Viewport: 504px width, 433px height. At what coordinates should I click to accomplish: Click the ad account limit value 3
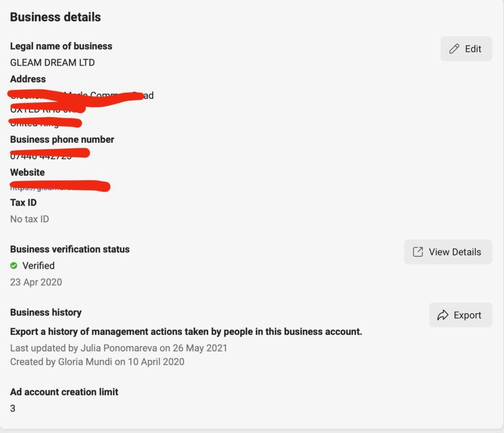click(13, 408)
